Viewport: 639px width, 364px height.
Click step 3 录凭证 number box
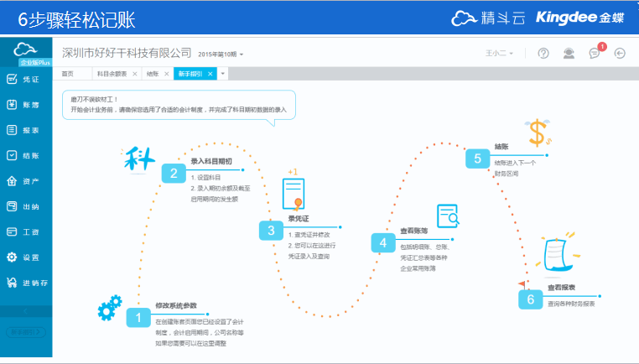click(271, 231)
